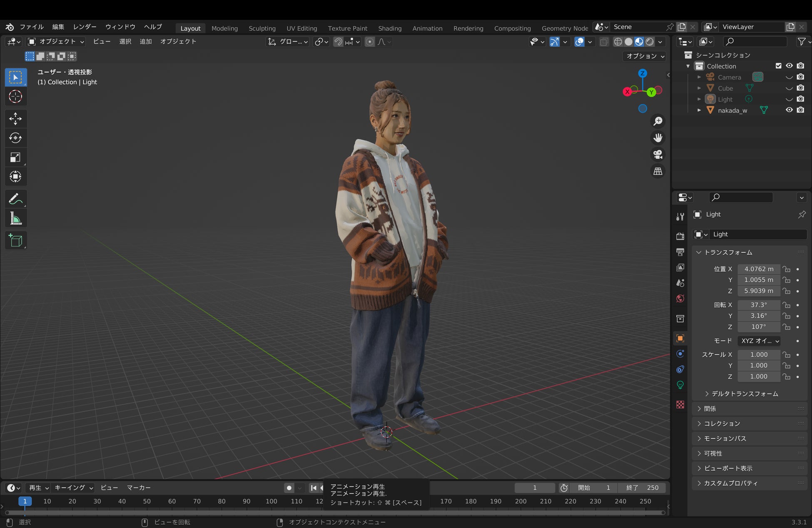Image resolution: width=812 pixels, height=528 pixels.
Task: Open the レンダー menu
Action: 85,27
